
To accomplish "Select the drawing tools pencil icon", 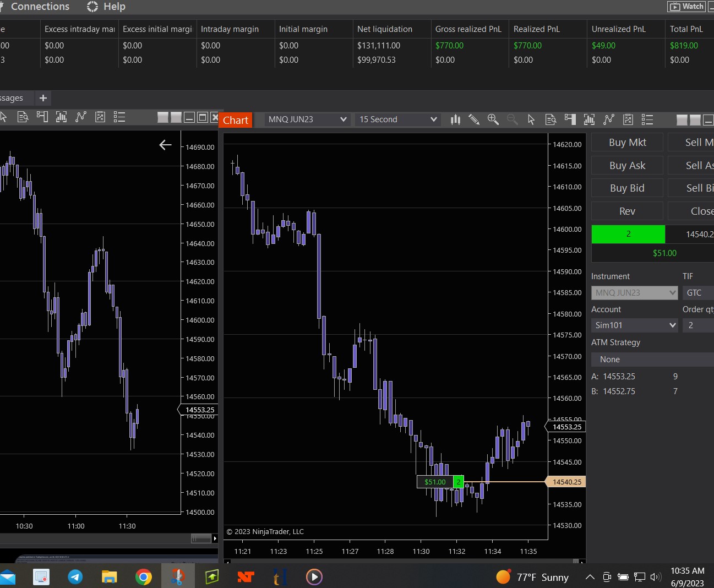I will pos(473,119).
